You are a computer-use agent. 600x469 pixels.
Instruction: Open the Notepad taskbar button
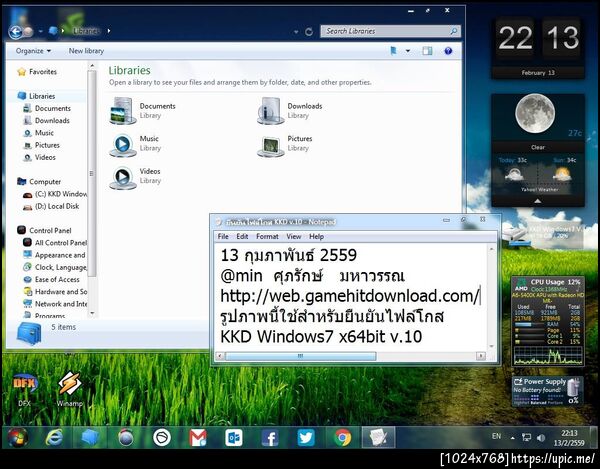(x=378, y=437)
